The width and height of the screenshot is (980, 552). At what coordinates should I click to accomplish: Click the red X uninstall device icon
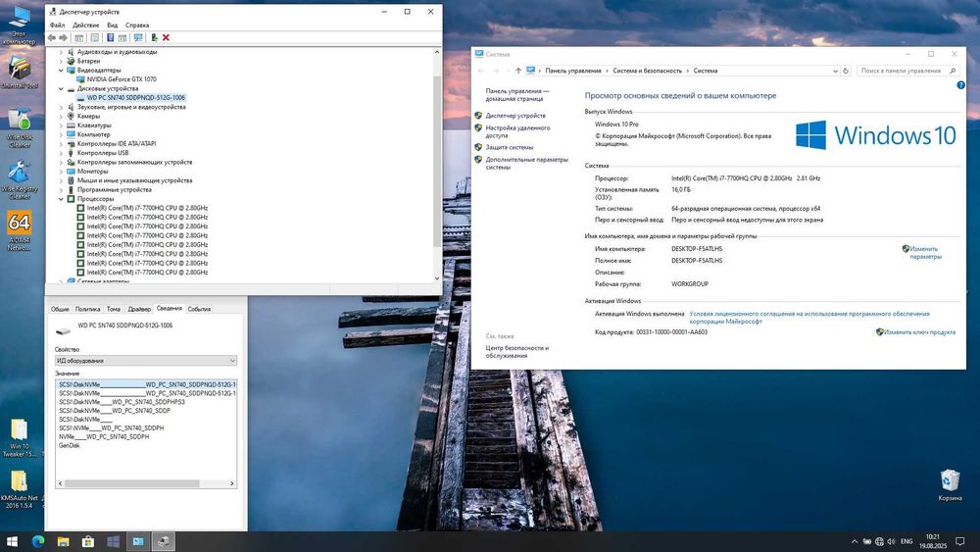pyautogui.click(x=167, y=38)
